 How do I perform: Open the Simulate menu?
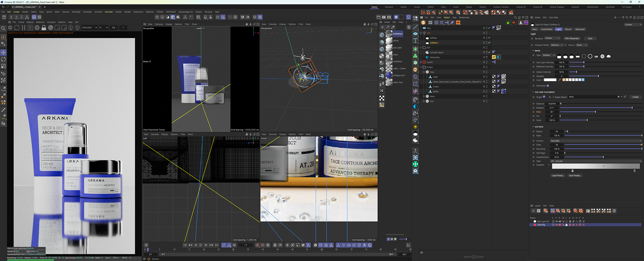tap(109, 12)
